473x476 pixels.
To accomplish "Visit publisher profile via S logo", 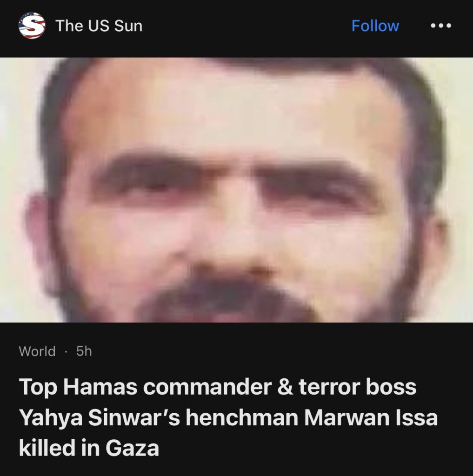I will point(32,26).
